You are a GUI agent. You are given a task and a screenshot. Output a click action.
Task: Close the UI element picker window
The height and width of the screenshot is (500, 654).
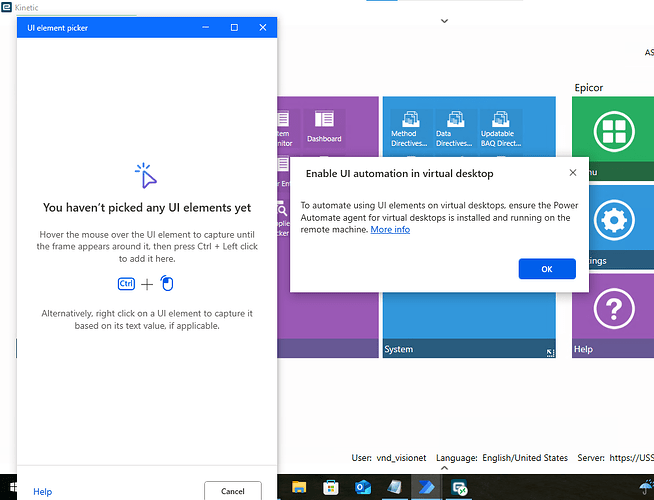coord(263,28)
